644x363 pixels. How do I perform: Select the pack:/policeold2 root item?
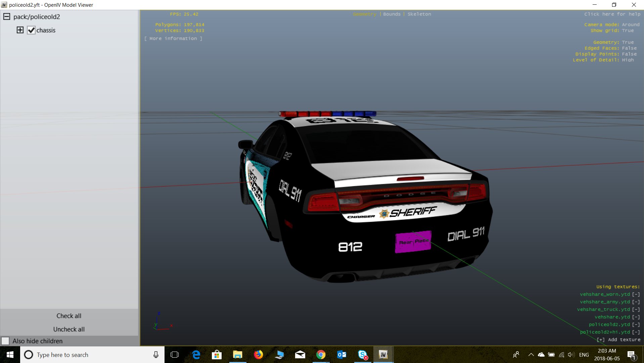tap(37, 17)
